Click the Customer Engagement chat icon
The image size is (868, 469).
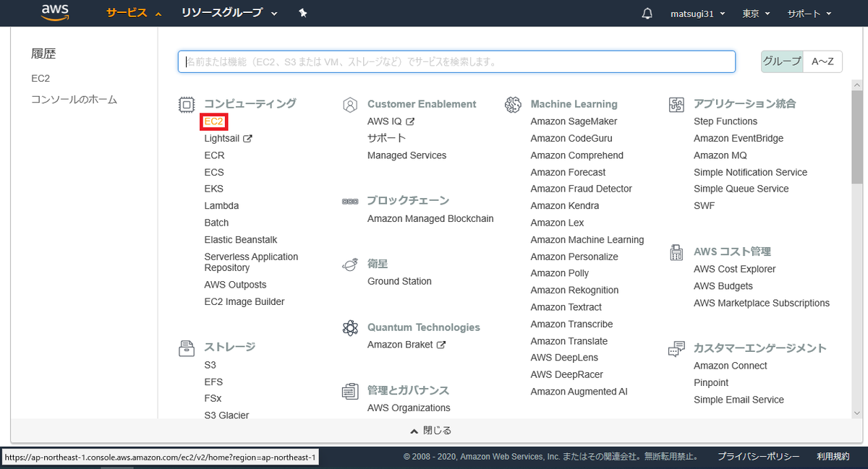click(x=676, y=349)
